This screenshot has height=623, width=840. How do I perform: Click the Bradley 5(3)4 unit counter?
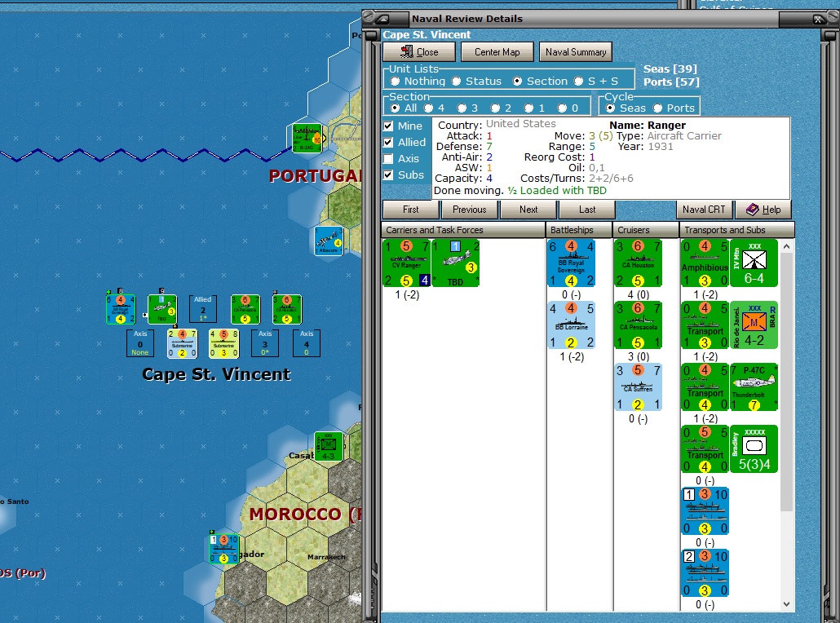[754, 448]
